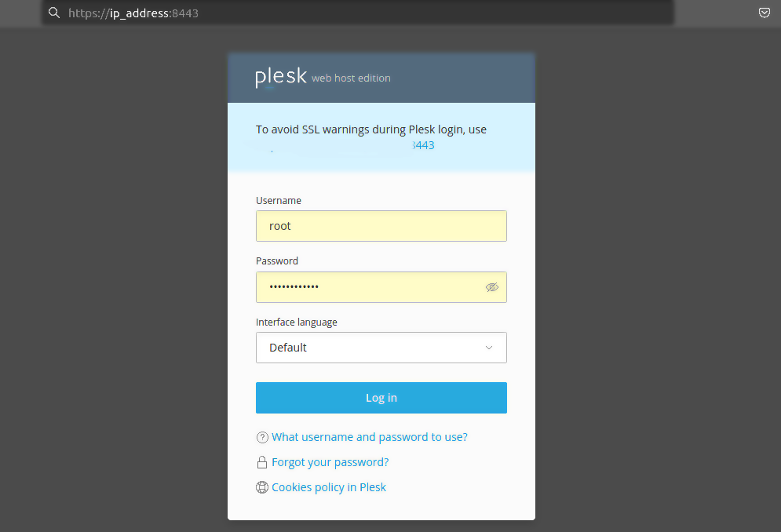Click the Plesk logo
Viewport: 781px width, 532px height.
(x=280, y=77)
